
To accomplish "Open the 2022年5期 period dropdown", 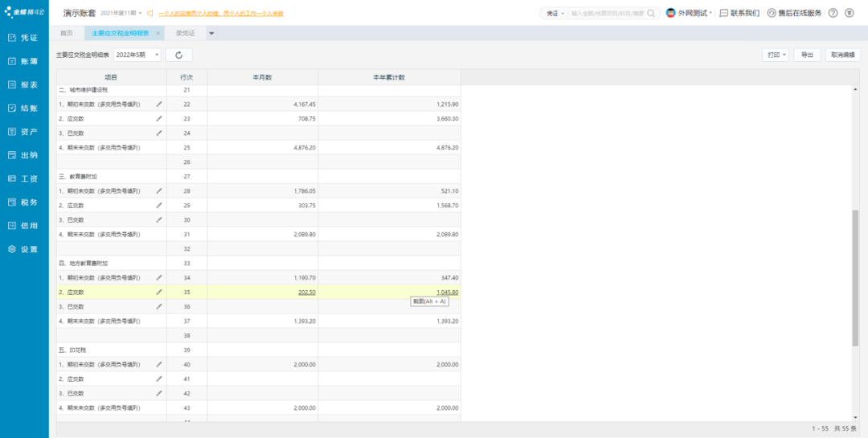I will coord(137,55).
